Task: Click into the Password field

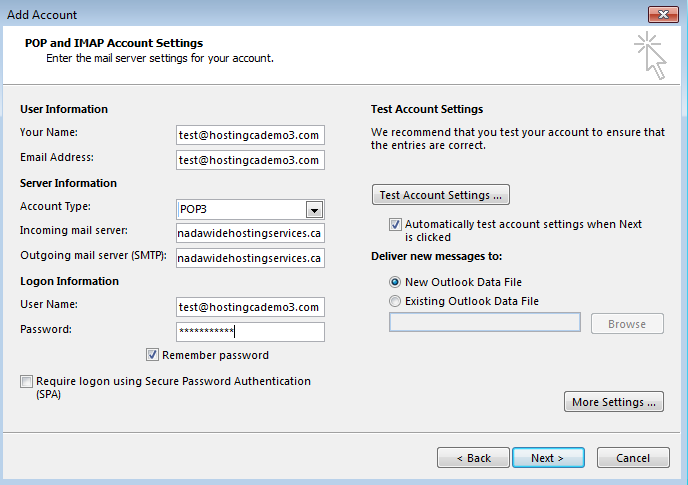Action: point(250,332)
